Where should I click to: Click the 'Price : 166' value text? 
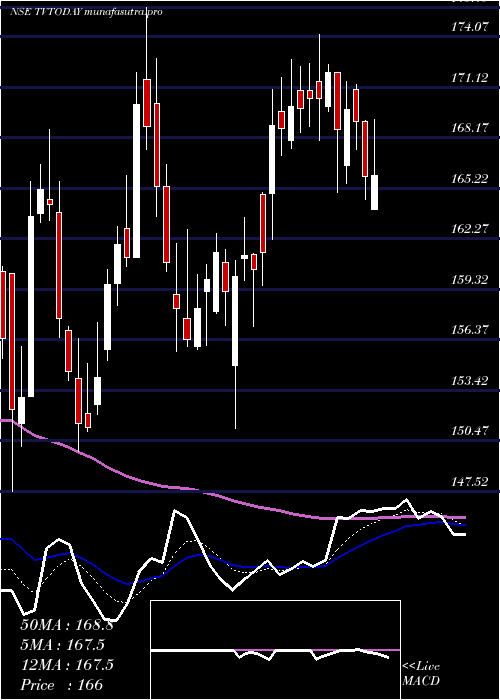[x=62, y=685]
